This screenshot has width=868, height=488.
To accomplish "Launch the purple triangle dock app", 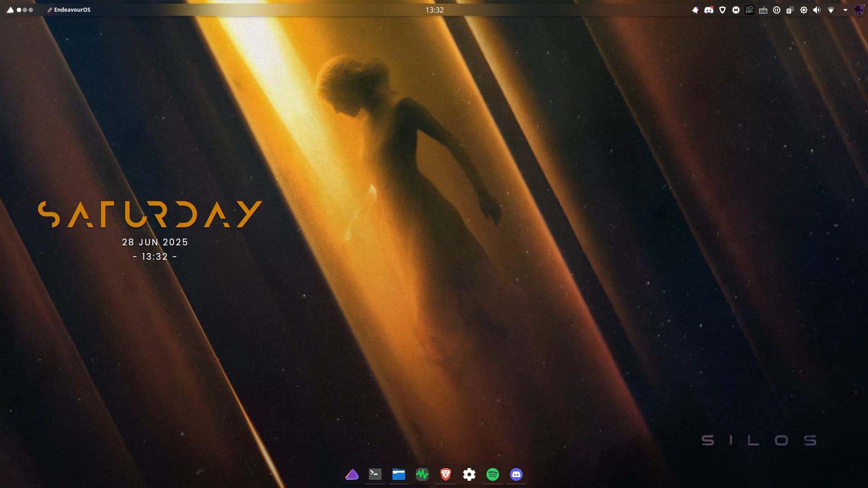I will coord(352,474).
